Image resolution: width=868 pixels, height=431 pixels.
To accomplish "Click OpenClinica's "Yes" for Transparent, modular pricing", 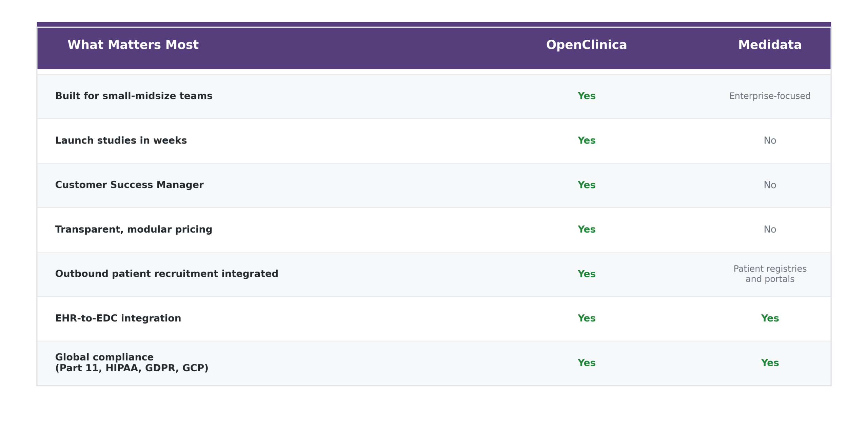I will 586,229.
